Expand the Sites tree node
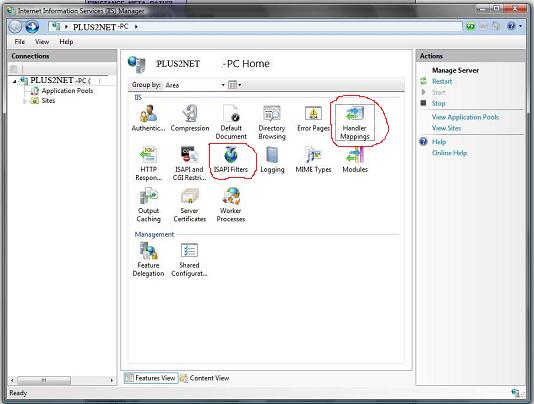The width and height of the screenshot is (534, 404). click(x=25, y=101)
